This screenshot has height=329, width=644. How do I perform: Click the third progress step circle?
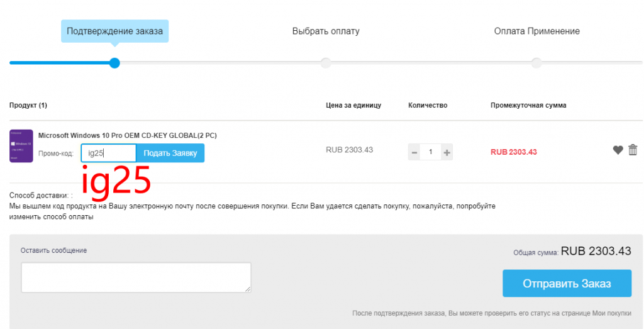coord(536,63)
